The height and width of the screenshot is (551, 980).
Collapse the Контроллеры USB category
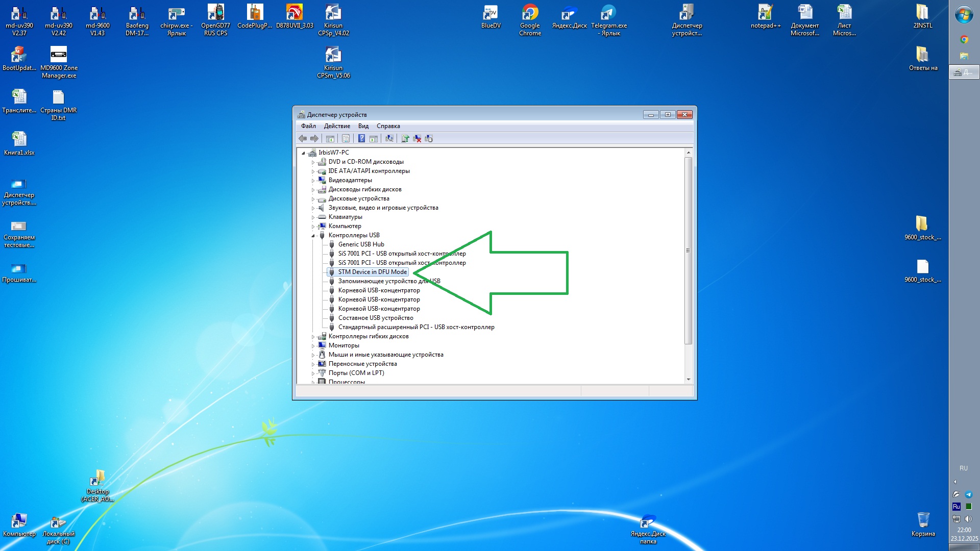point(313,236)
